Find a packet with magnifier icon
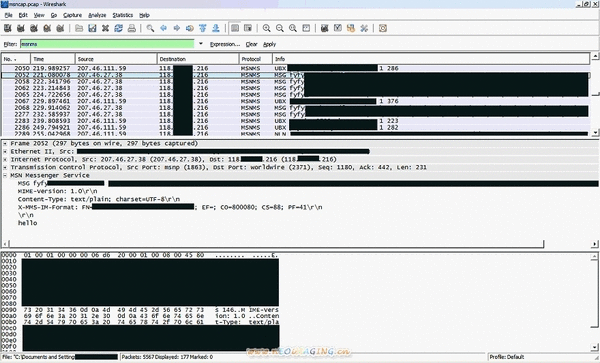600x363 pixels. (x=150, y=28)
